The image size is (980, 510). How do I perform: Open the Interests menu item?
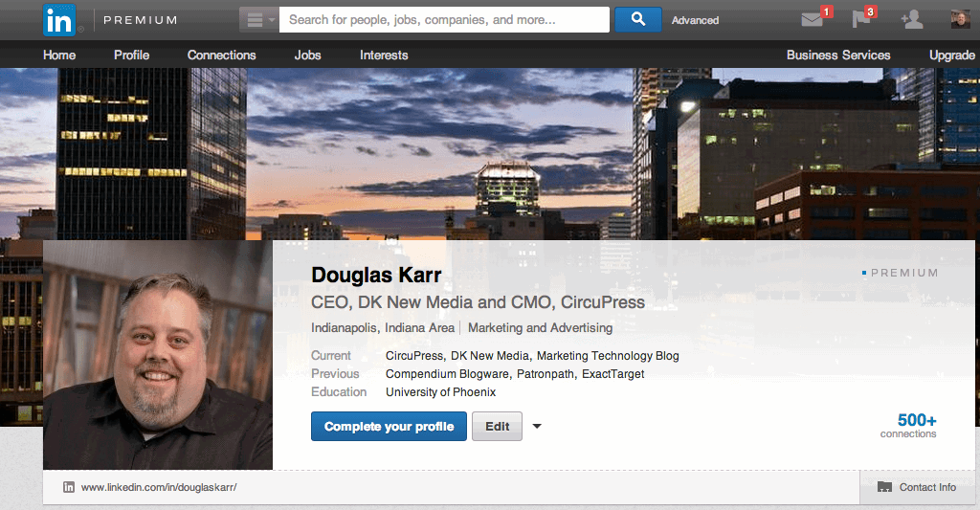384,55
